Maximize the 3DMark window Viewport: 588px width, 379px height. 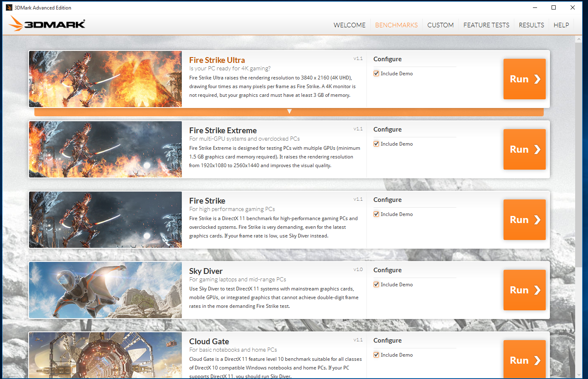554,7
